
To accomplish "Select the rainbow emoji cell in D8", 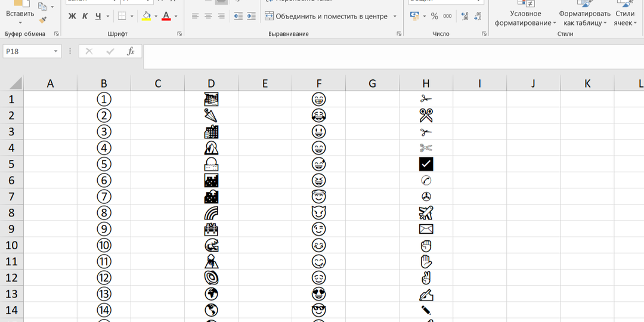I will point(211,213).
